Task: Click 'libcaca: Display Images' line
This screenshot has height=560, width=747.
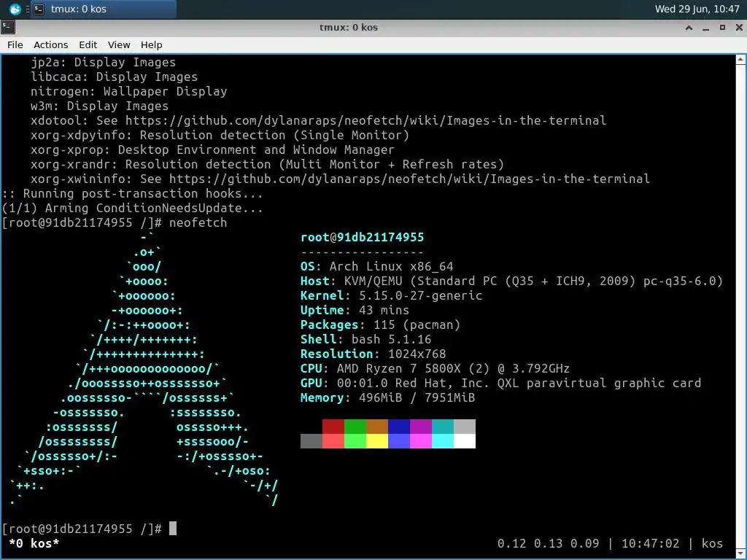Action: click(115, 77)
